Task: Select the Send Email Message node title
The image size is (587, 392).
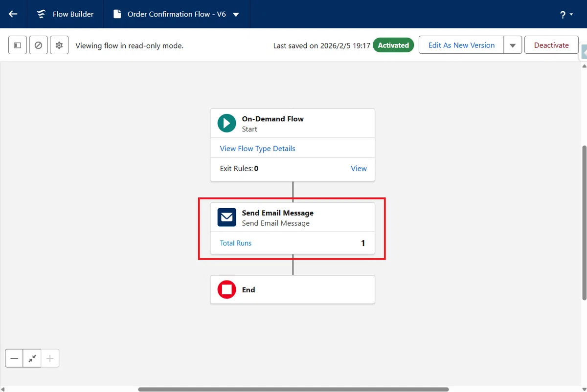Action: coord(277,213)
